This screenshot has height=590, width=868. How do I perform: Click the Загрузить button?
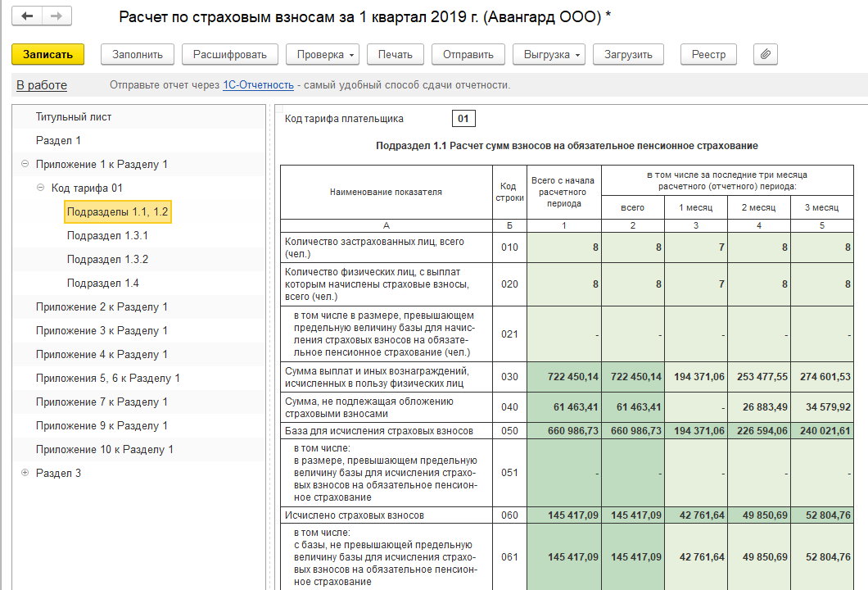coord(628,55)
